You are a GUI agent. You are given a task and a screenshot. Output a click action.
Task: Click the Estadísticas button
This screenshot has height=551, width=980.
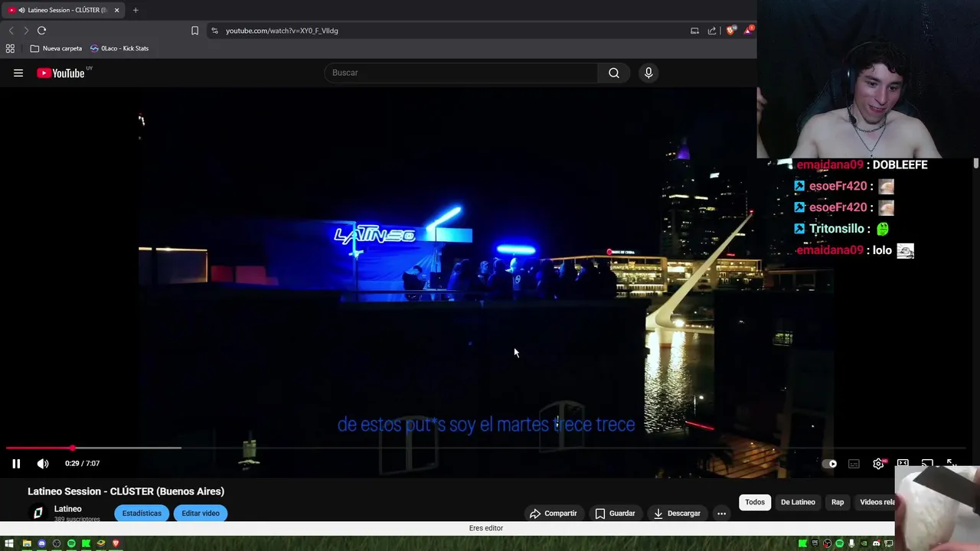click(x=142, y=514)
